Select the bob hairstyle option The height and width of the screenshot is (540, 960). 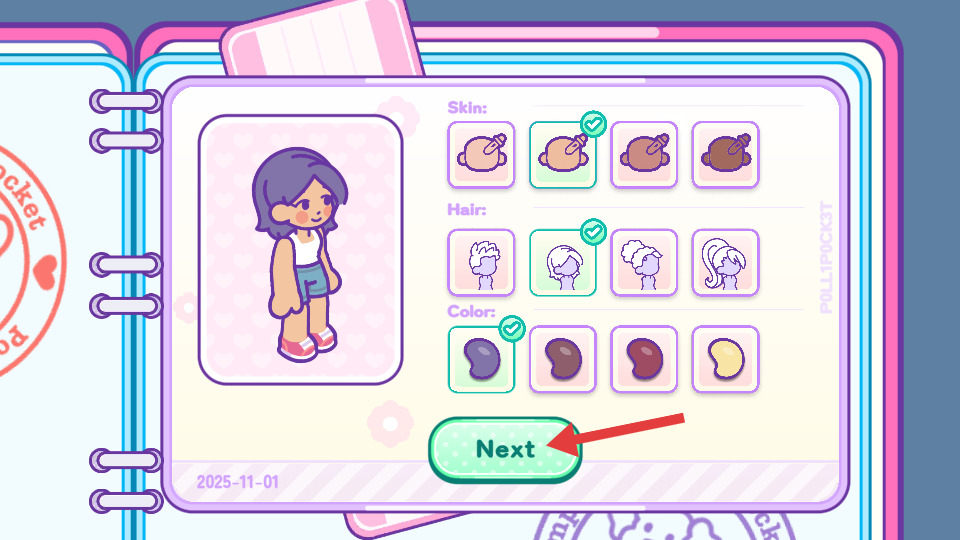(x=563, y=263)
